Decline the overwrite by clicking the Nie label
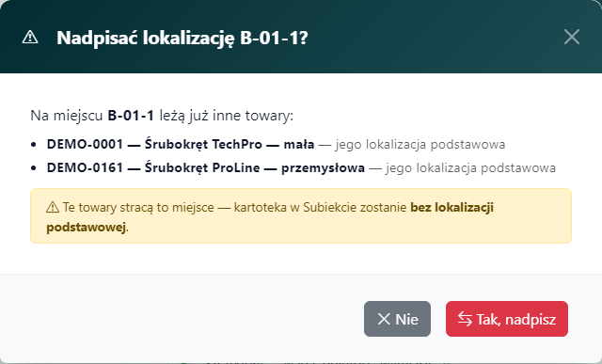This screenshot has width=602, height=364. (x=406, y=319)
